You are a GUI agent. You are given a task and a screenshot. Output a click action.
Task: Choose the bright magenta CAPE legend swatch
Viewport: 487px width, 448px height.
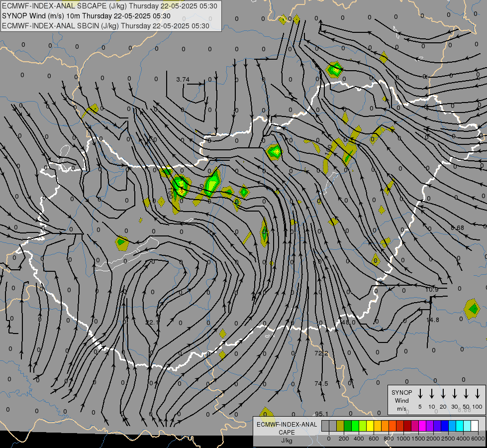(x=422, y=426)
